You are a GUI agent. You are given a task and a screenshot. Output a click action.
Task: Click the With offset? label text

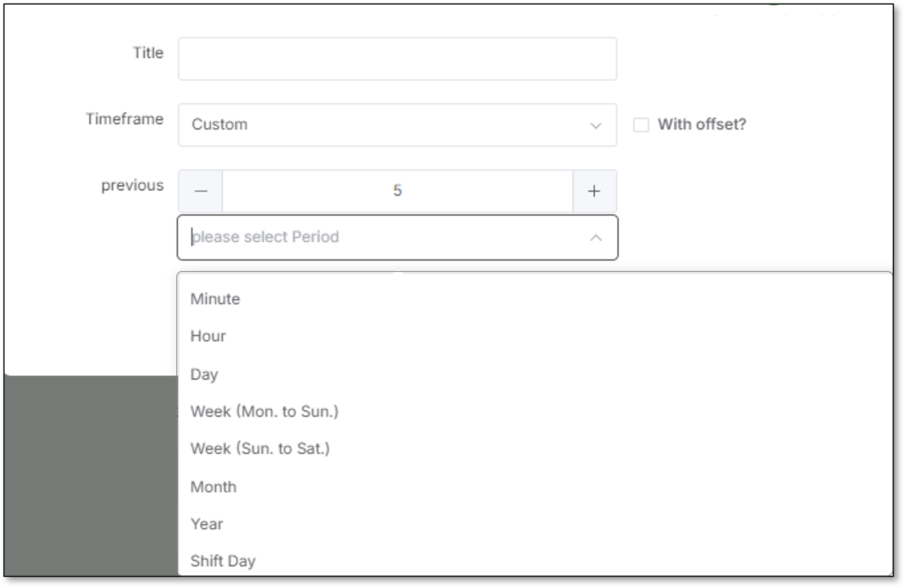[702, 124]
